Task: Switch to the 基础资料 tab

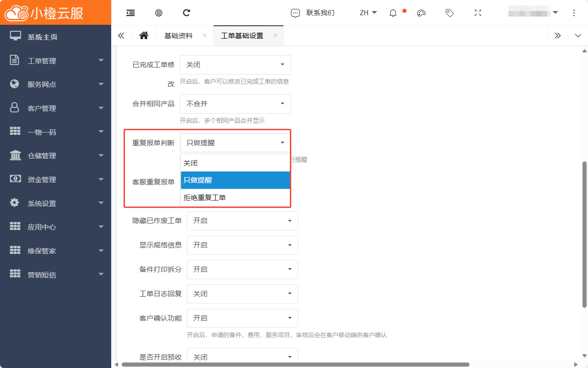Action: click(x=179, y=35)
